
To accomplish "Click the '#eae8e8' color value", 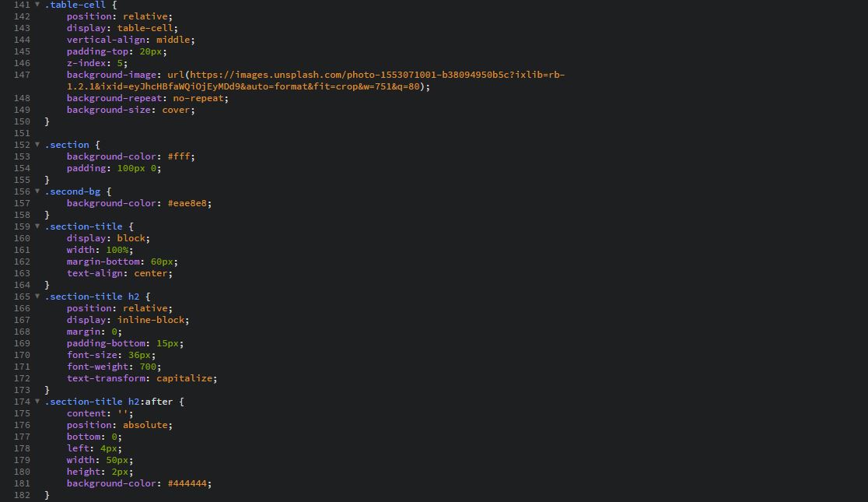I will point(187,203).
